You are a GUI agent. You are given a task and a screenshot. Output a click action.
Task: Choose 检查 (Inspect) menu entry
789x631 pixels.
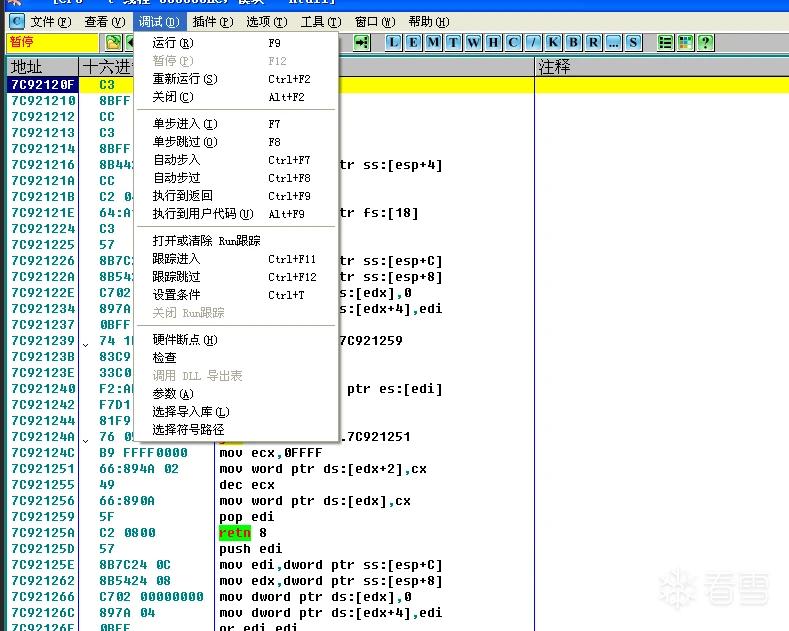[x=236, y=358]
